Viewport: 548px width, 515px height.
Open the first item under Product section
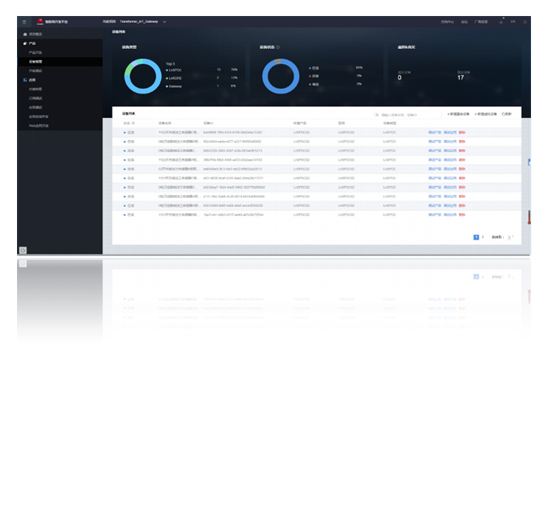pyautogui.click(x=35, y=52)
